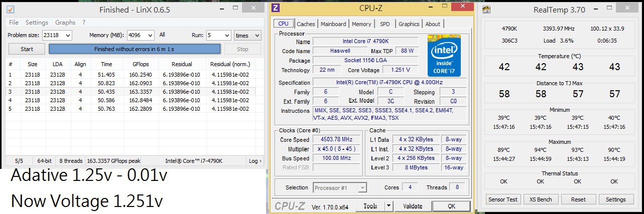Image resolution: width=644 pixels, height=214 pixels.
Task: Switch to the Graphics tab in CPU-Z
Action: pos(409,24)
